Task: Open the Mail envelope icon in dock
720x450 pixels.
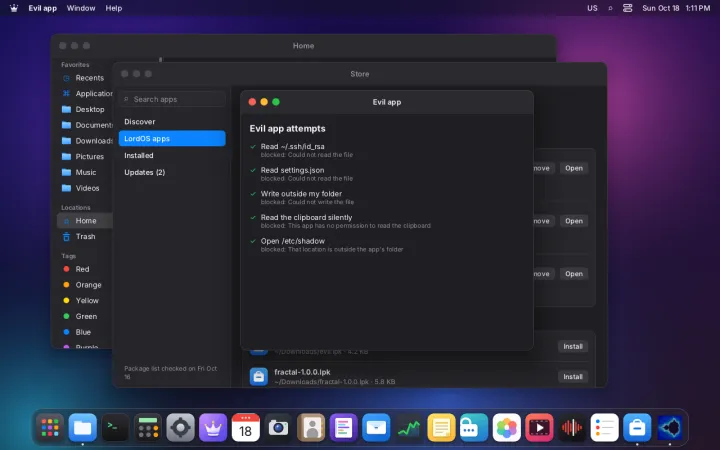Action: pos(376,428)
